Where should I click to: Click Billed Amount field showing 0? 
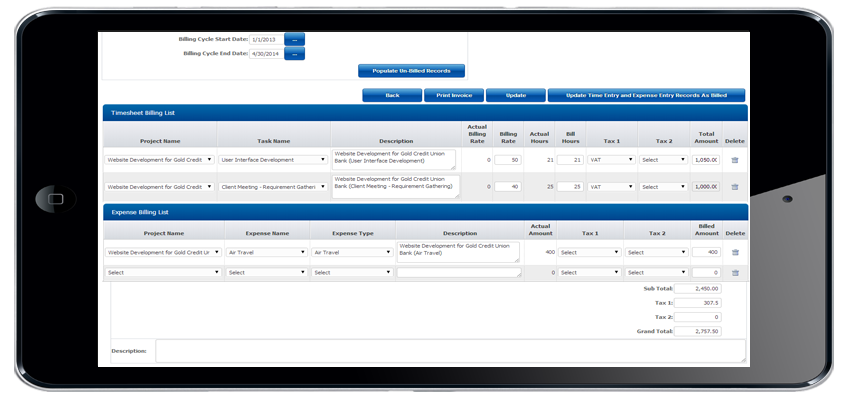[x=706, y=273]
